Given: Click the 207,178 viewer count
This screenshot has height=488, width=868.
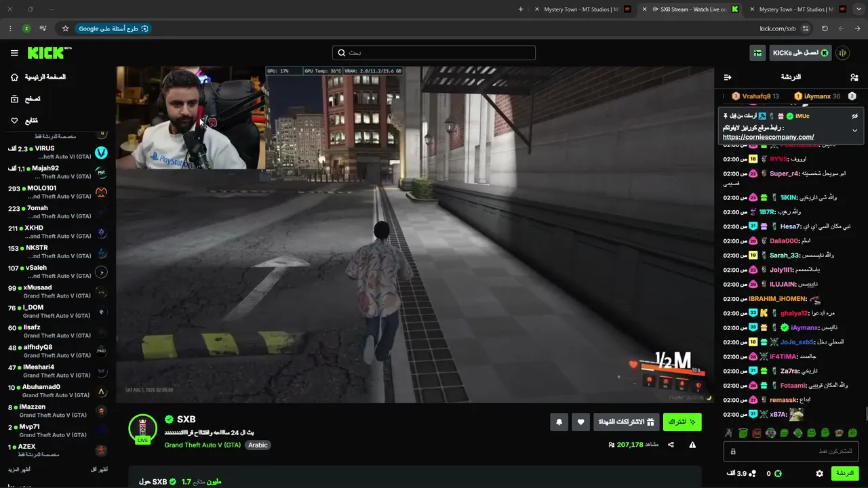Looking at the screenshot, I should pos(630,445).
